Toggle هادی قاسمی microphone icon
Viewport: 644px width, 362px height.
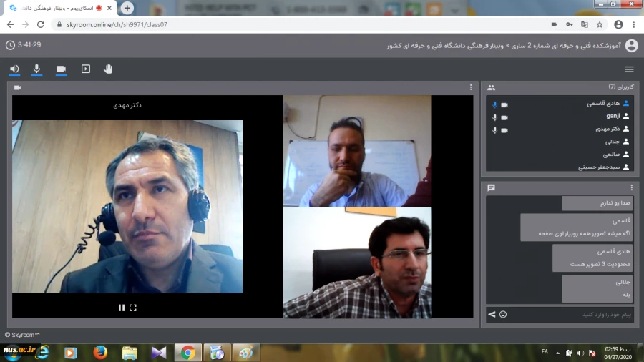pyautogui.click(x=495, y=104)
